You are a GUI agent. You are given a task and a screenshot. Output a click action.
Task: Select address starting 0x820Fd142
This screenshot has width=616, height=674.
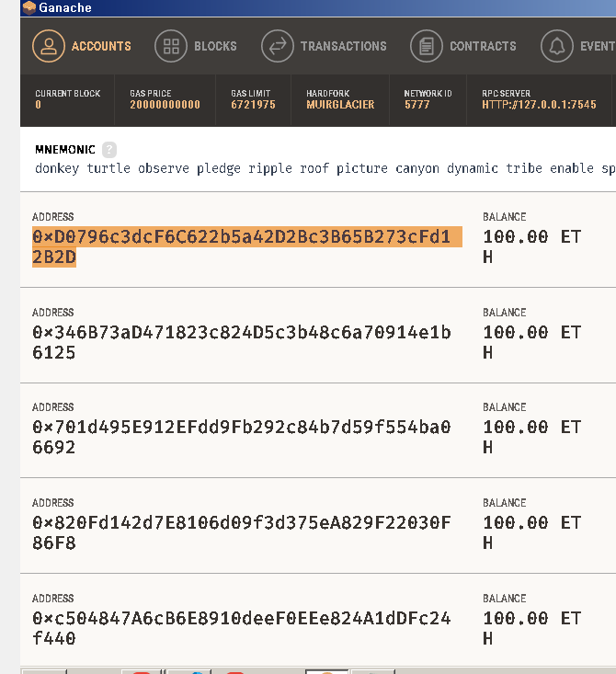(x=242, y=533)
